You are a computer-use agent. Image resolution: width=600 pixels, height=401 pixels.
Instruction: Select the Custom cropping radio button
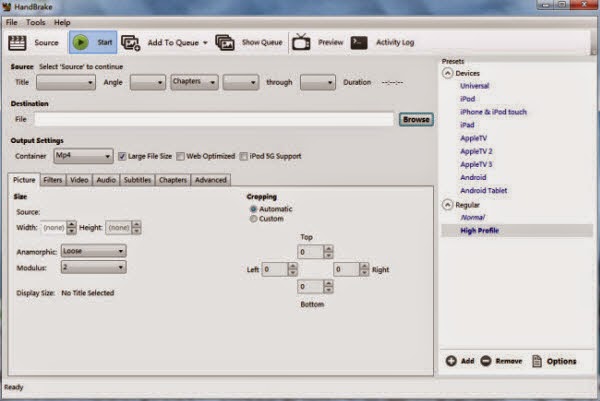tap(253, 219)
